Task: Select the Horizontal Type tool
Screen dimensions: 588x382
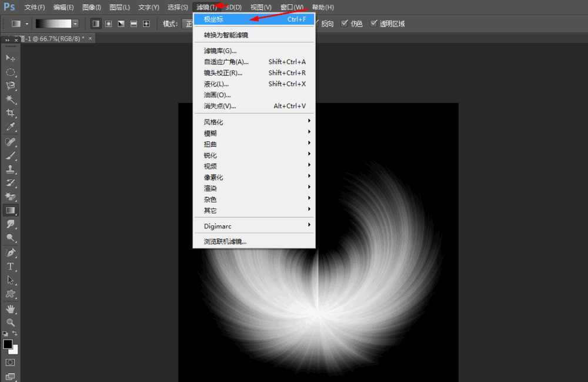Action: (9, 267)
